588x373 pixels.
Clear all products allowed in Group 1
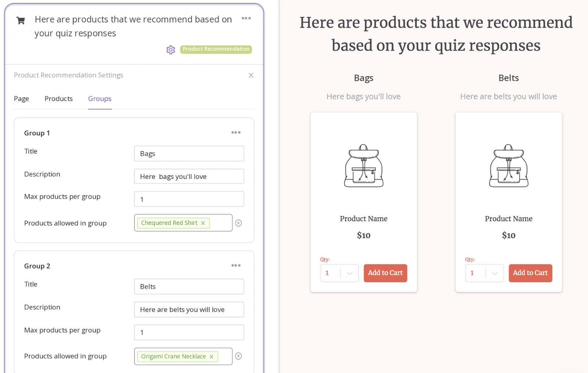[239, 223]
